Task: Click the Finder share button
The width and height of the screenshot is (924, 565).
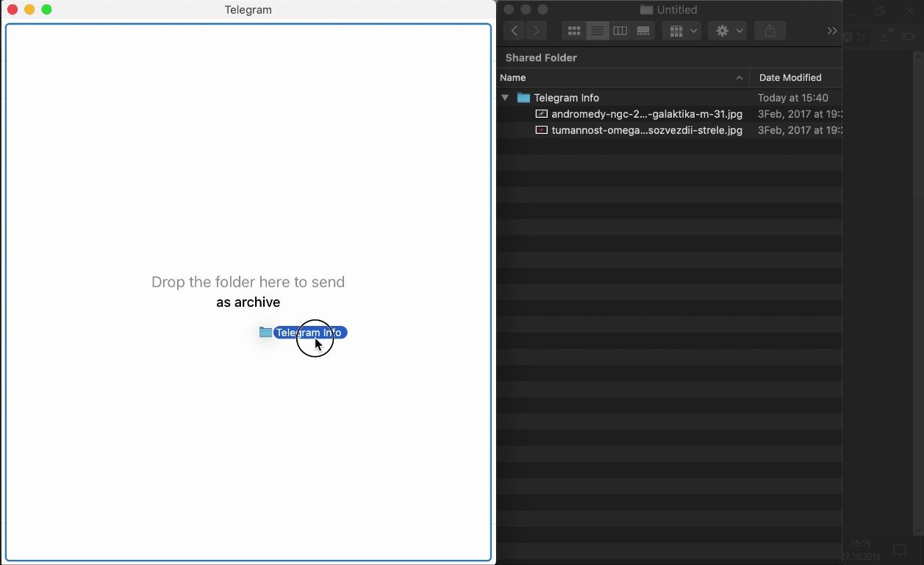Action: 770,31
